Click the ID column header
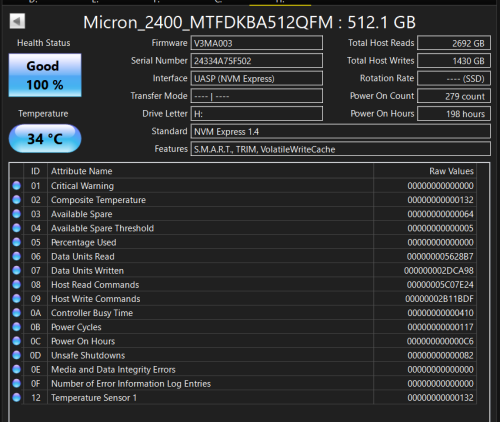500x422 pixels. [x=35, y=171]
